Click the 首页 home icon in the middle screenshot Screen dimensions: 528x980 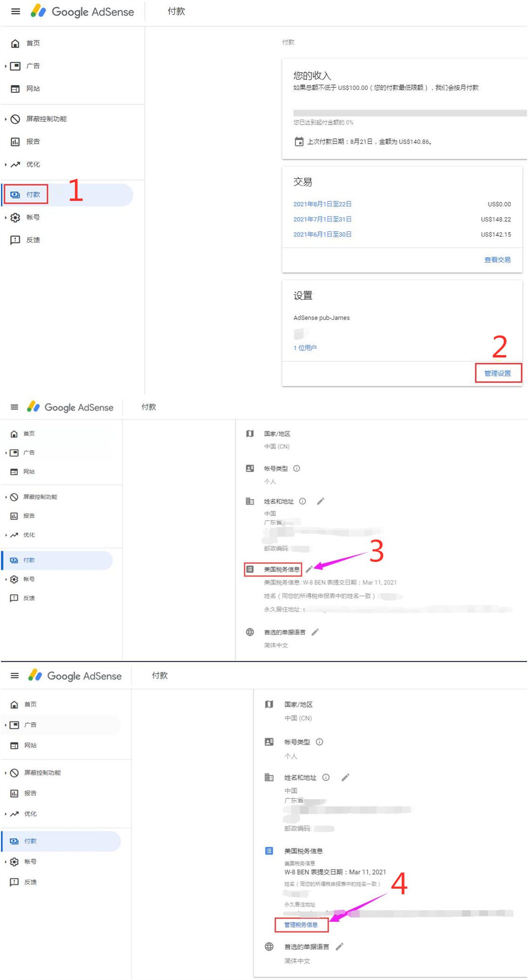coord(14,434)
